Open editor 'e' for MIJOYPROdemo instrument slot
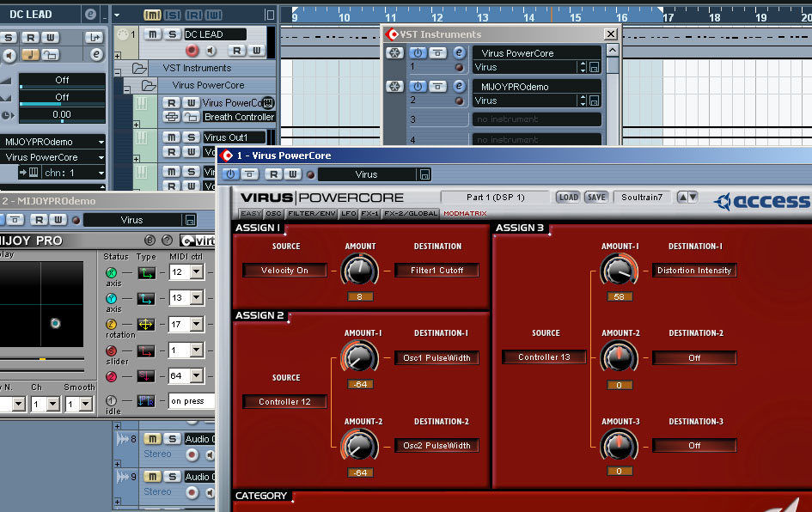 459,87
